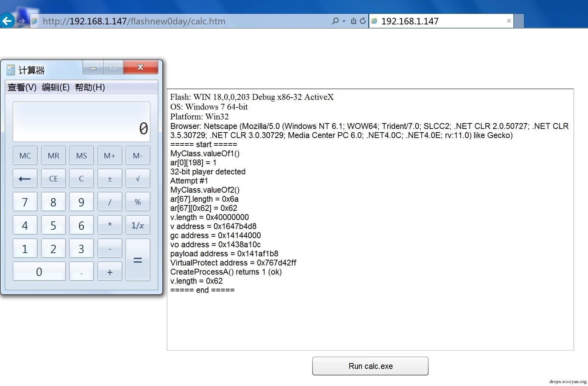This screenshot has height=386, width=588.
Task: Click the calculator digit 2 key
Action: coord(53,248)
